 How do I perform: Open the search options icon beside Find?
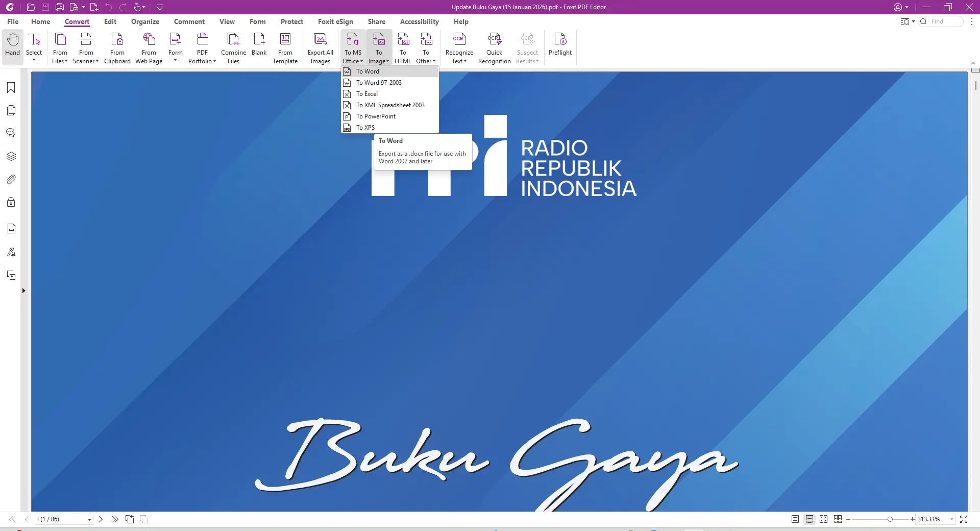coord(907,21)
